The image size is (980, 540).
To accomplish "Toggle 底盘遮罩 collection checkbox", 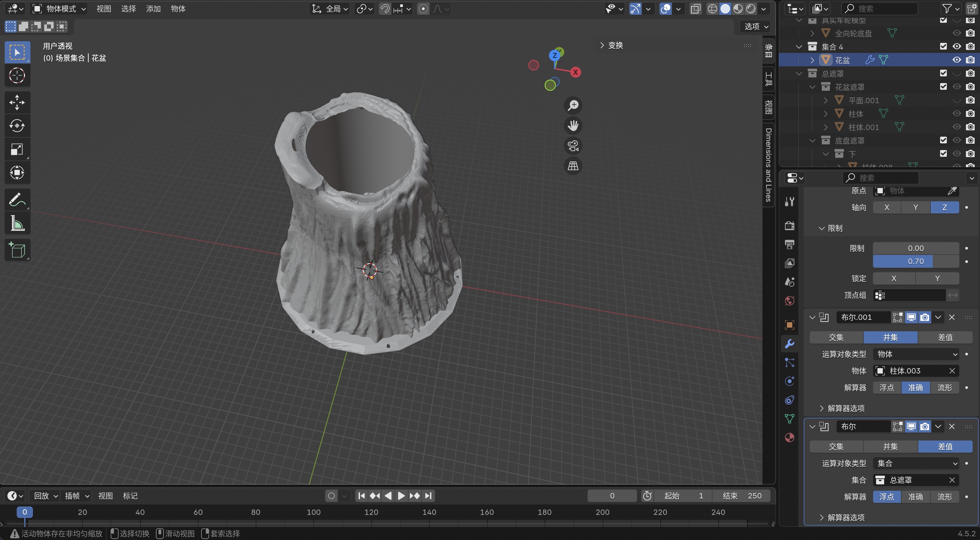I will click(943, 140).
